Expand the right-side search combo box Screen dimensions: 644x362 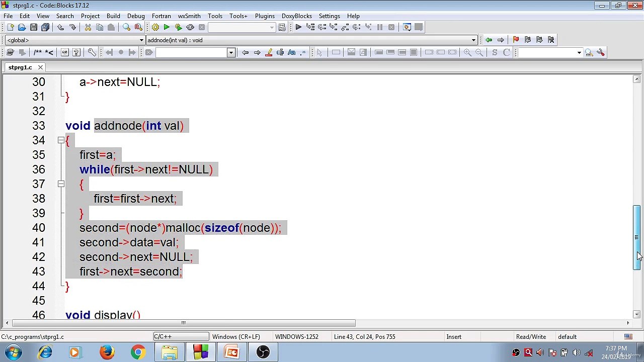[x=579, y=53]
